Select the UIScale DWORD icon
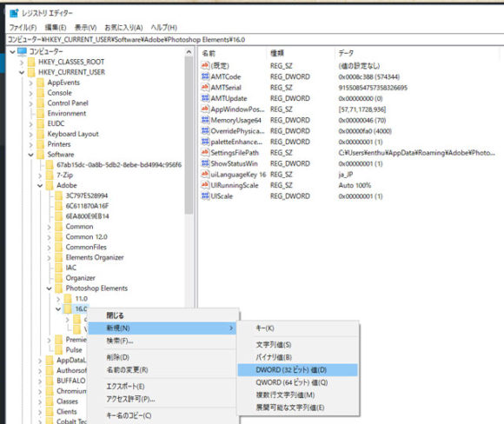504x424 pixels. pos(205,195)
